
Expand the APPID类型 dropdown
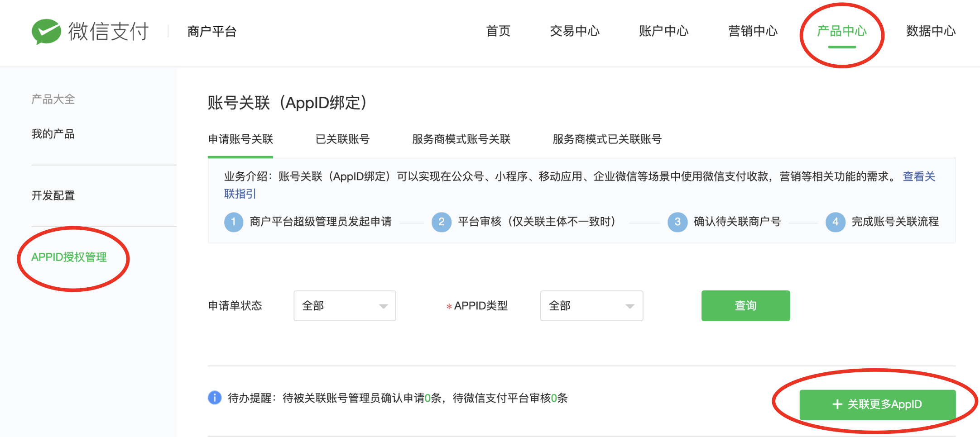(x=591, y=306)
